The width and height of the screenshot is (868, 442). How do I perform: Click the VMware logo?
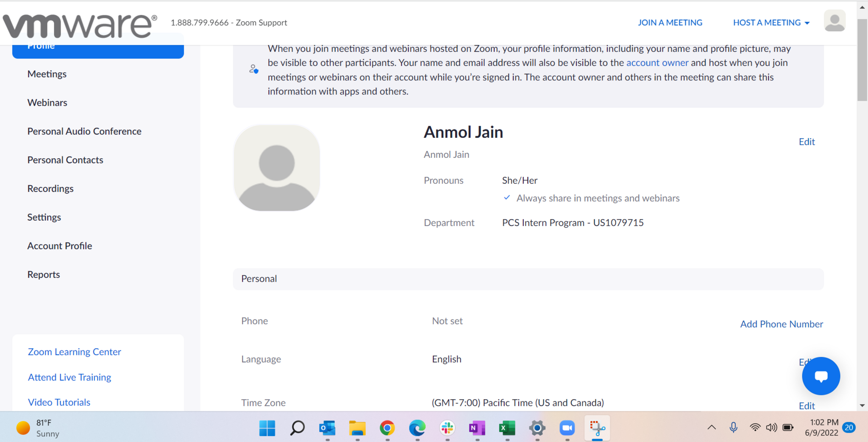80,25
